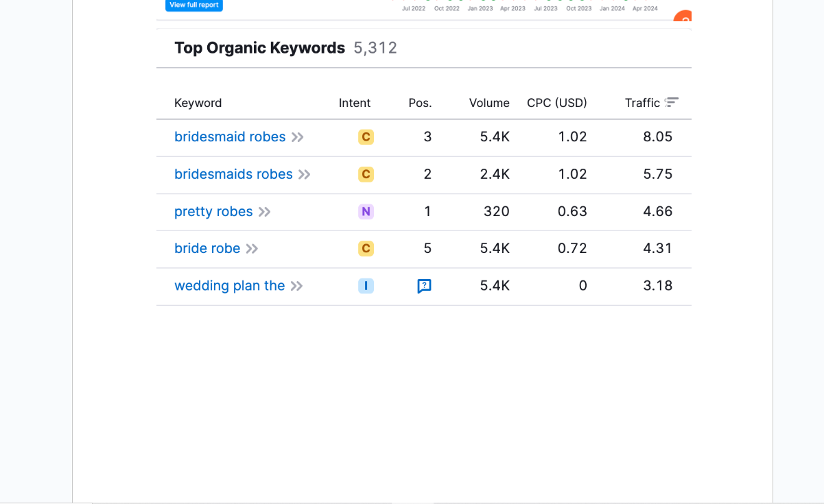The height and width of the screenshot is (504, 824).
Task: Click the Volume column header
Action: click(489, 103)
